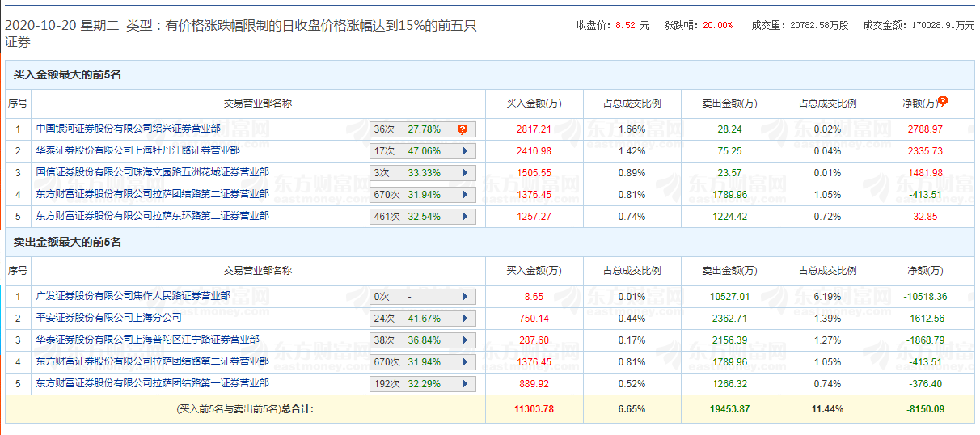980x435 pixels.
Task: Expand the 192次 32.29% arrow for 拉萨团结路第一
Action: click(465, 384)
